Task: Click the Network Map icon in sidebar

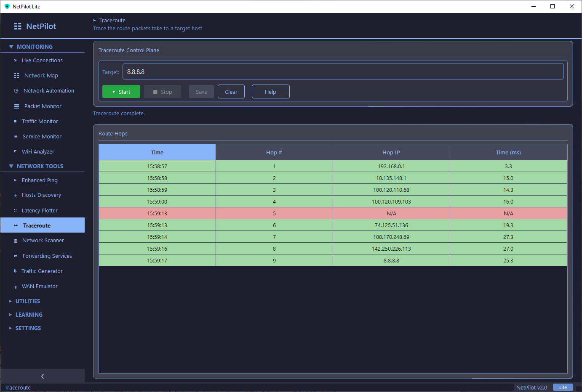Action: 16,76
